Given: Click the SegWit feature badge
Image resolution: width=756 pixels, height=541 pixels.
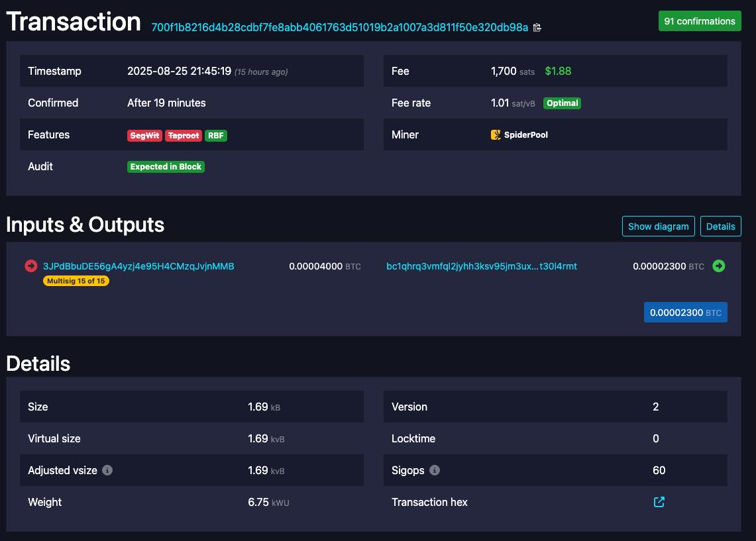Looking at the screenshot, I should [144, 135].
